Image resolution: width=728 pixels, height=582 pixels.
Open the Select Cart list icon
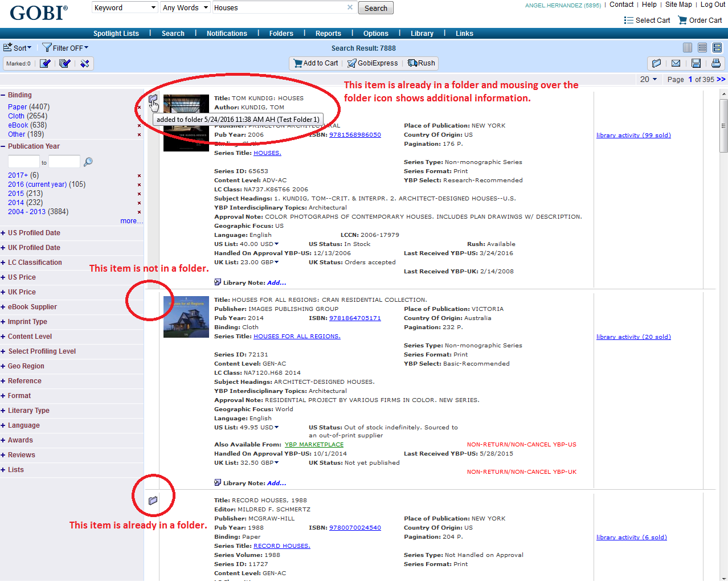[629, 20]
